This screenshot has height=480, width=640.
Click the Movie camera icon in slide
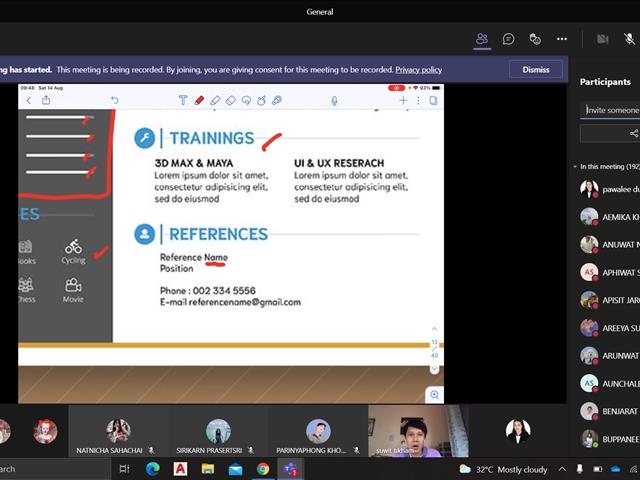73,284
